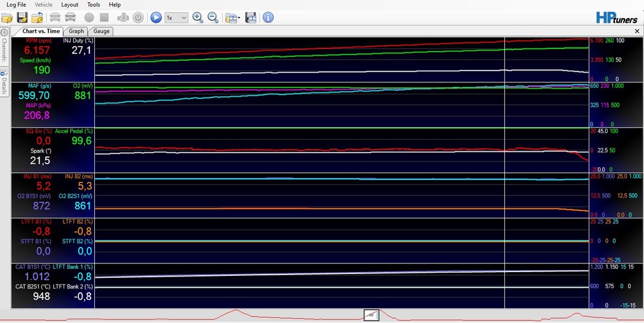The width and height of the screenshot is (644, 323).
Task: Click the reload log file folder icon
Action: 37,18
